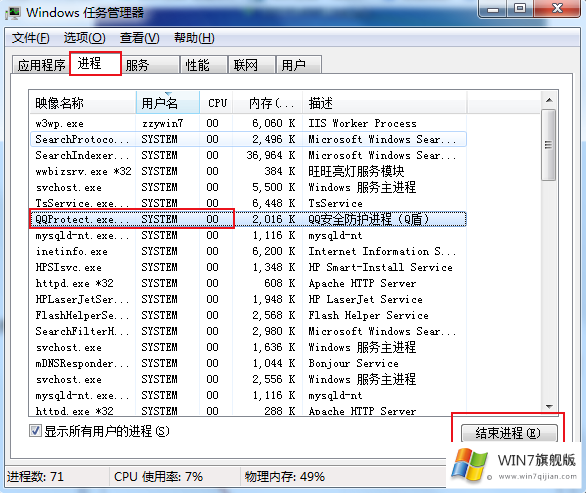
Task: Click the 物理内存: 49% status entry
Action: point(285,477)
